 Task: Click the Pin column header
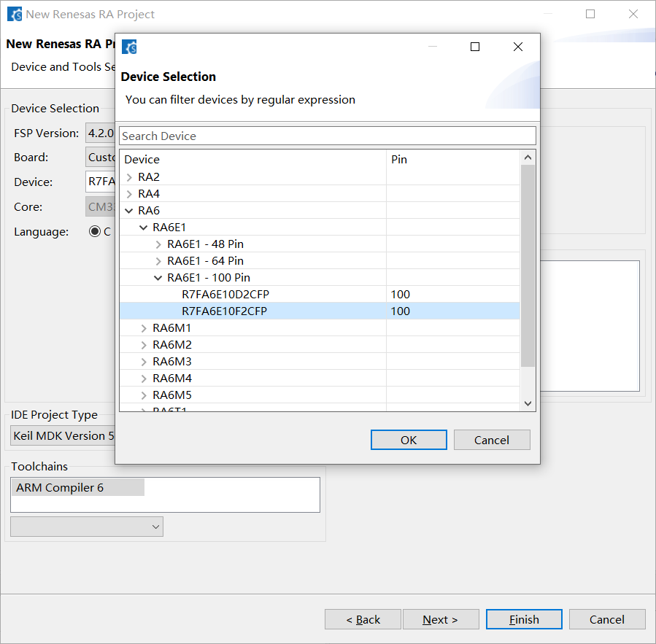pos(453,159)
